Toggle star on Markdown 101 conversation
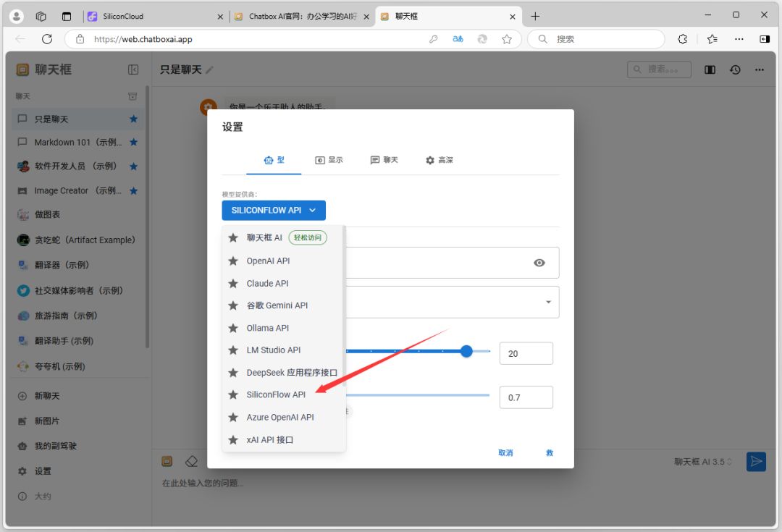782x532 pixels. click(134, 142)
